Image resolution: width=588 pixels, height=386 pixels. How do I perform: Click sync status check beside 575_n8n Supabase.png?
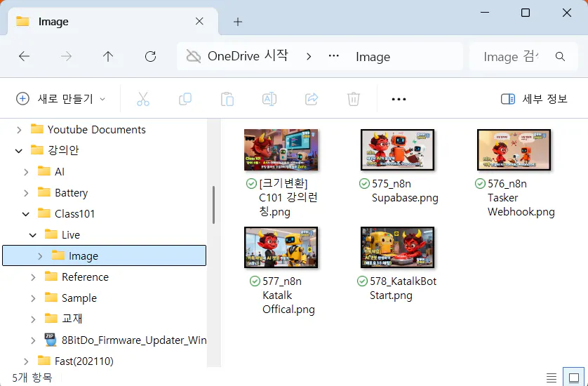click(x=364, y=183)
